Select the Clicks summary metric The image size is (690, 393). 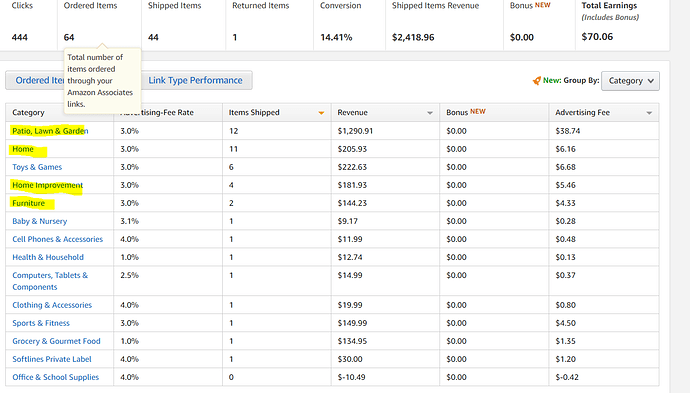[x=29, y=24]
